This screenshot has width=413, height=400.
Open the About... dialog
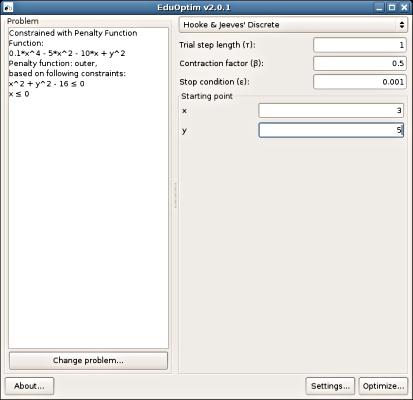pos(29,386)
